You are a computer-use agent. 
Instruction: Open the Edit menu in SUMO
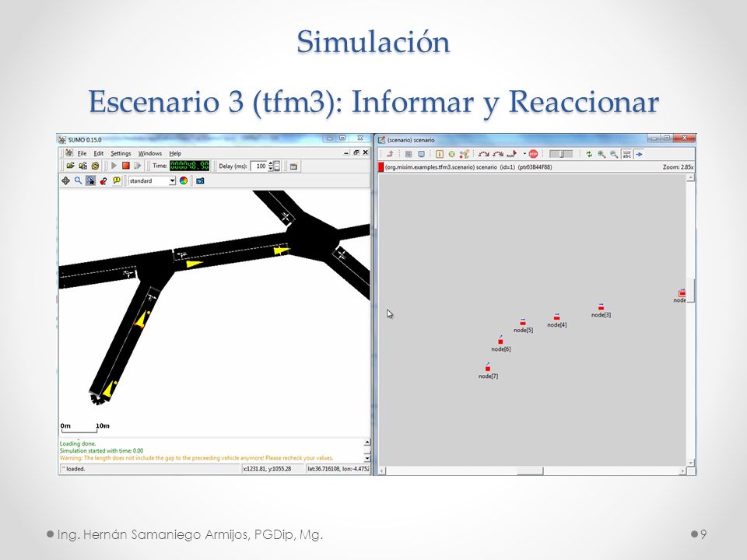(x=99, y=153)
